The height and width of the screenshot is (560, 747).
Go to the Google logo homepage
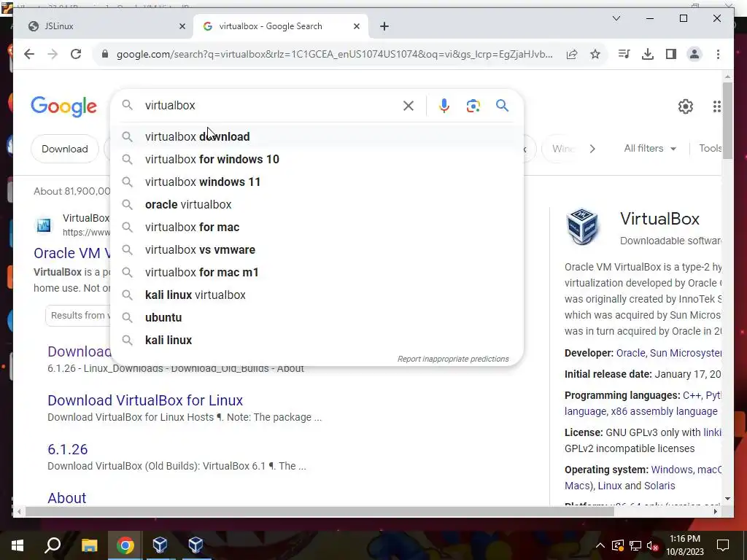pos(64,106)
